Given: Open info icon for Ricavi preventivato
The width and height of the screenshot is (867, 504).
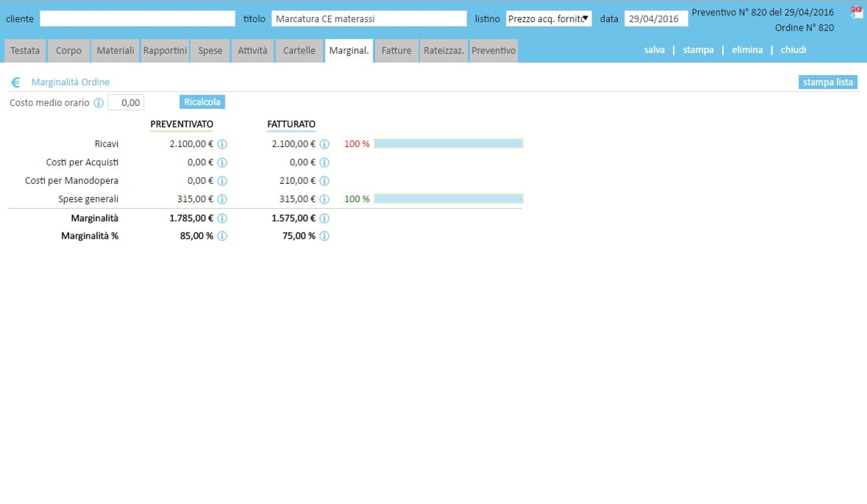Looking at the screenshot, I should pyautogui.click(x=222, y=144).
